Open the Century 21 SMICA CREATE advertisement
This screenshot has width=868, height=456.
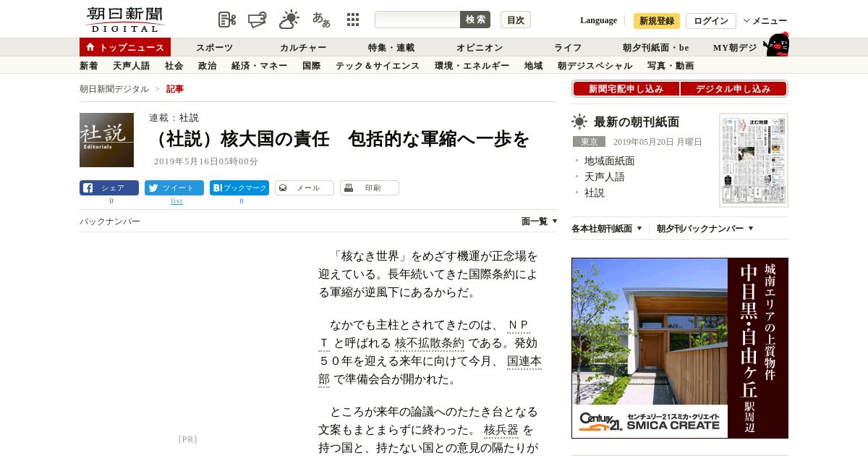(x=680, y=348)
